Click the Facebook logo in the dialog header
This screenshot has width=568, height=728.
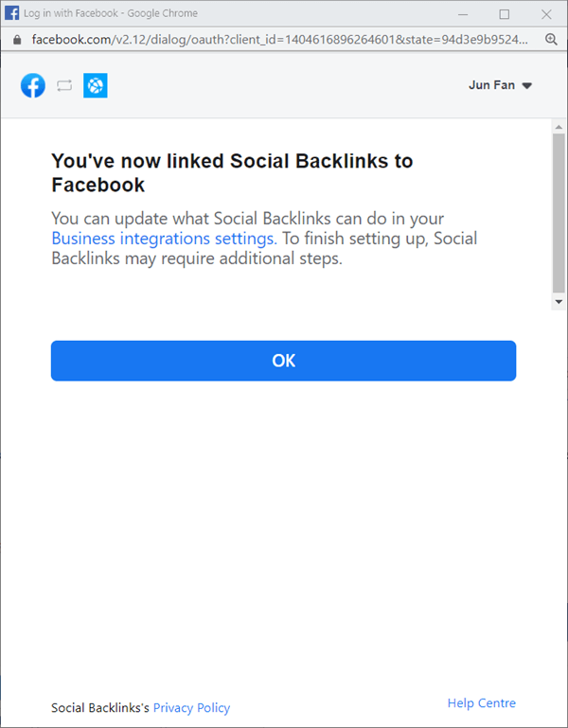[33, 86]
